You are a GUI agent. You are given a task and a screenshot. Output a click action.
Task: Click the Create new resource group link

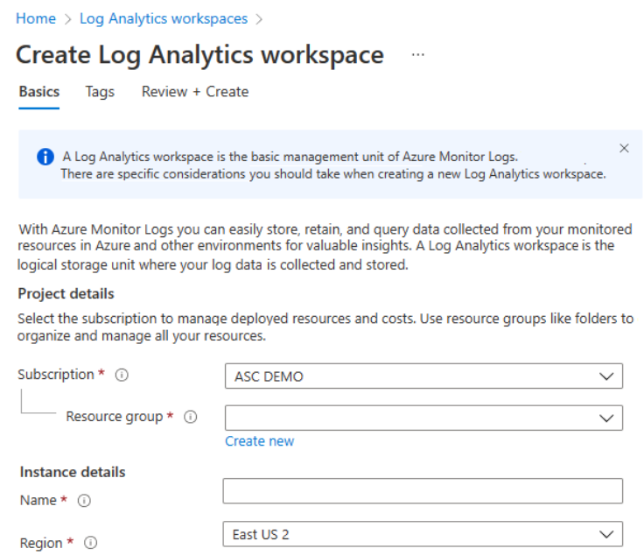coord(259,441)
